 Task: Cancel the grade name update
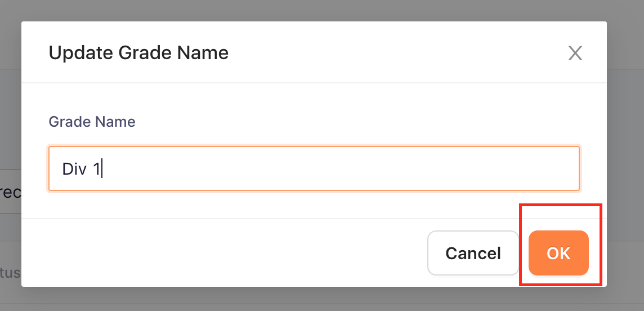click(x=473, y=253)
